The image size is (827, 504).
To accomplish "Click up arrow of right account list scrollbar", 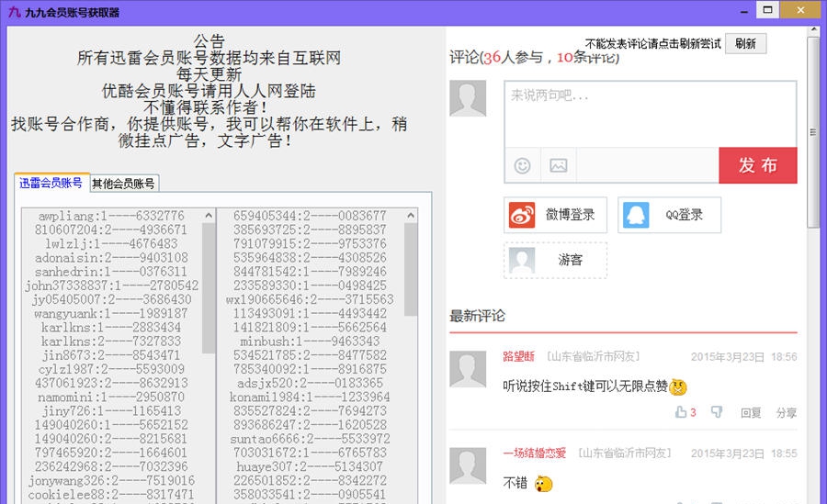I will pos(411,216).
